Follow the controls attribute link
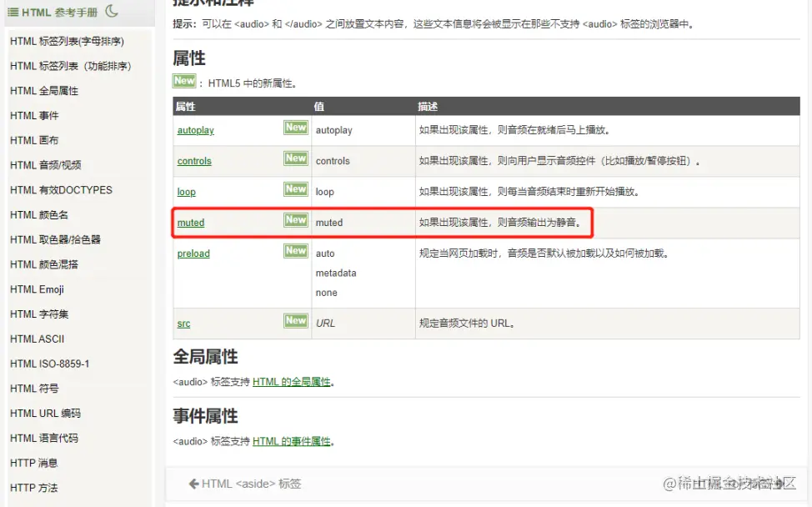Image resolution: width=812 pixels, height=507 pixels. (194, 161)
